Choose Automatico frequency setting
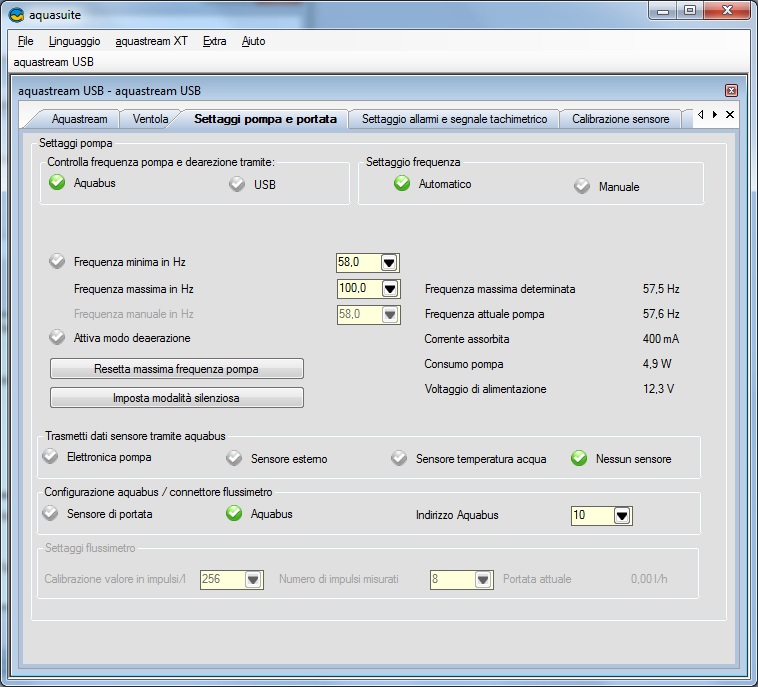 tap(402, 184)
